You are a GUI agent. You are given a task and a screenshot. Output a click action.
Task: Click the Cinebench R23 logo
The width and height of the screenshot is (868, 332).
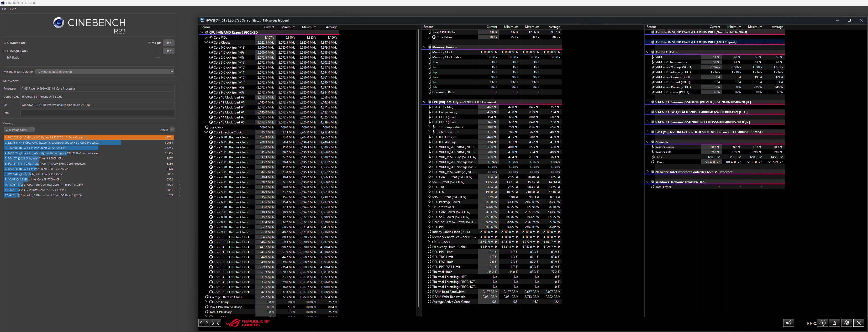[x=89, y=26]
